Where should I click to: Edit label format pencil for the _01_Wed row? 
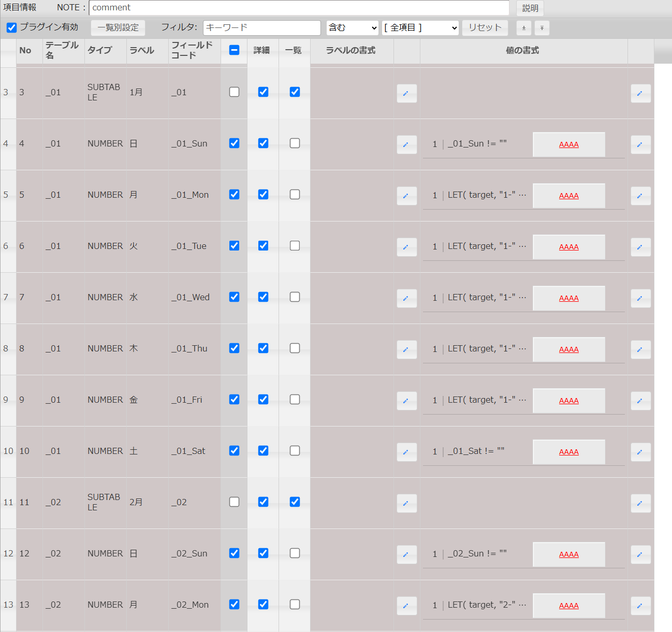[x=406, y=298]
